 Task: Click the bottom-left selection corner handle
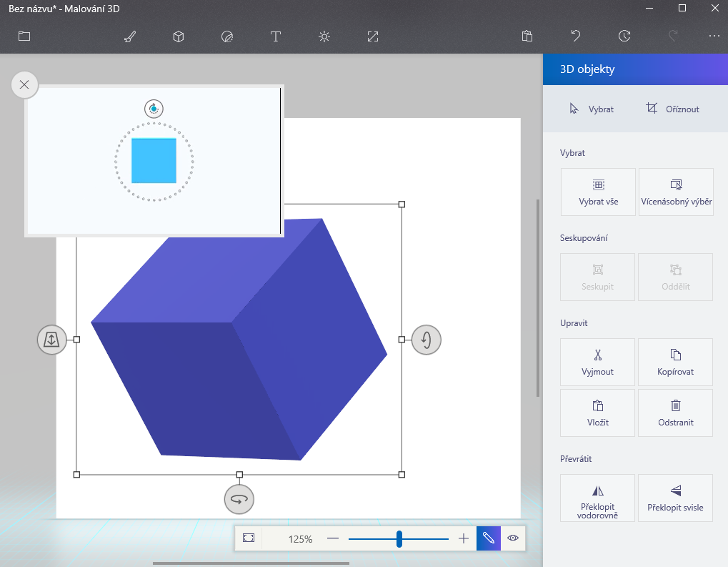point(76,475)
